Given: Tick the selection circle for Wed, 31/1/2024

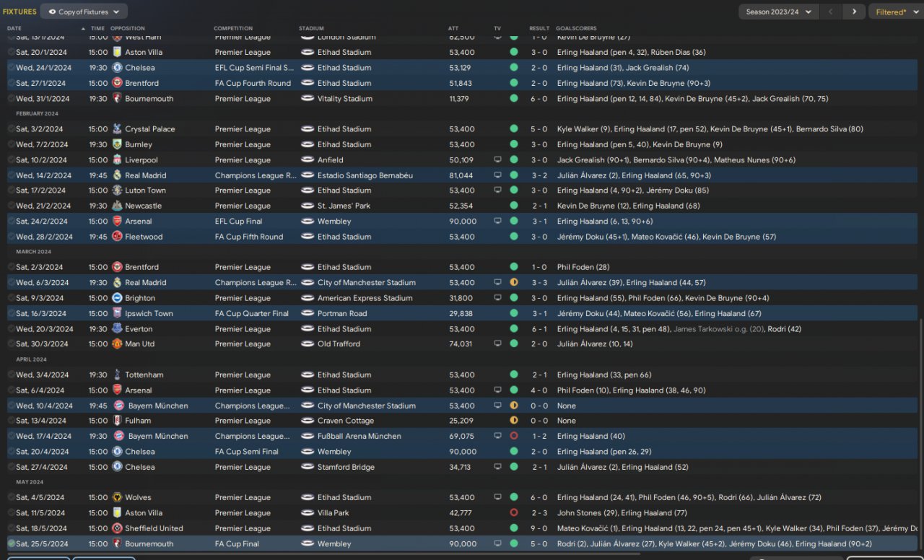Looking at the screenshot, I should click(x=11, y=99).
